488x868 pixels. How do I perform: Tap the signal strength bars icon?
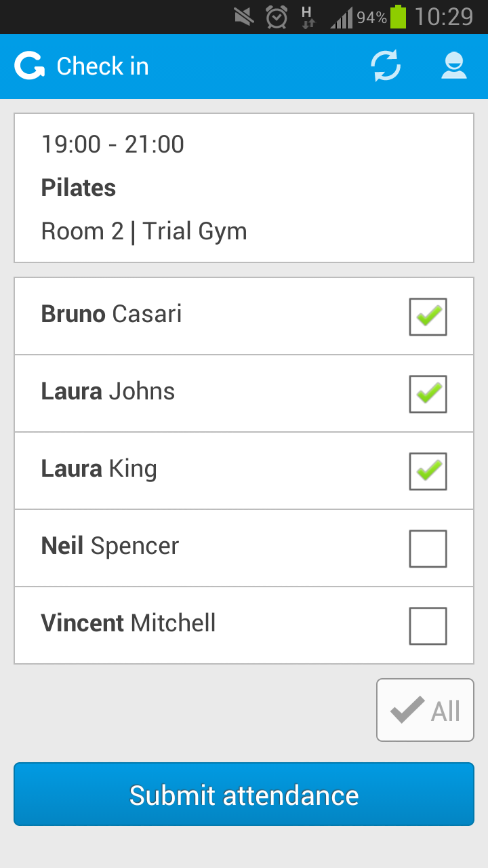[x=342, y=18]
